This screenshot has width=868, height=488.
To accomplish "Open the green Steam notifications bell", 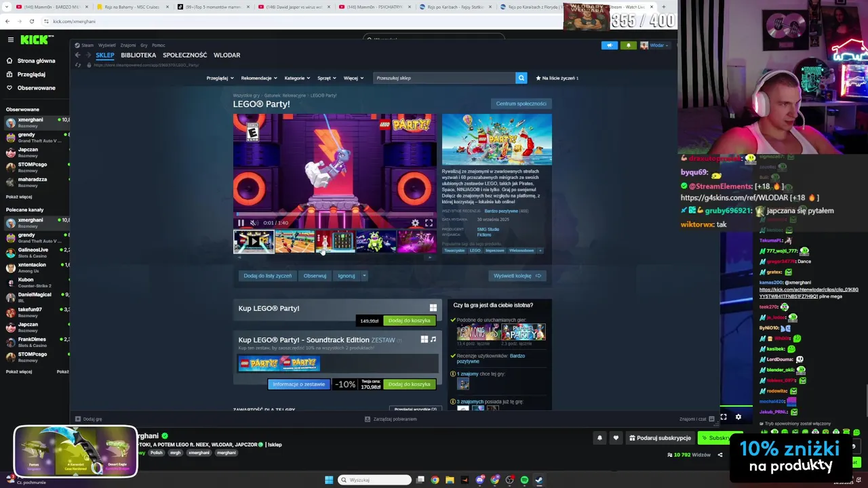I will tap(628, 45).
